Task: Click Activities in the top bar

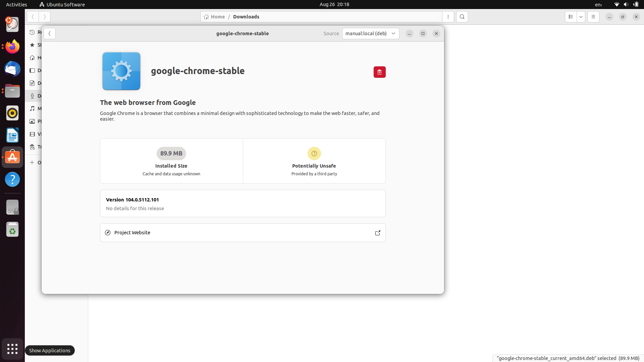Action: pos(16,4)
